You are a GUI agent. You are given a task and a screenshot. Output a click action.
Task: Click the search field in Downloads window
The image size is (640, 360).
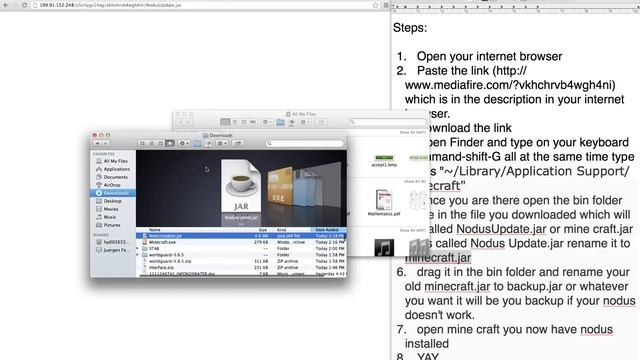pos(304,143)
